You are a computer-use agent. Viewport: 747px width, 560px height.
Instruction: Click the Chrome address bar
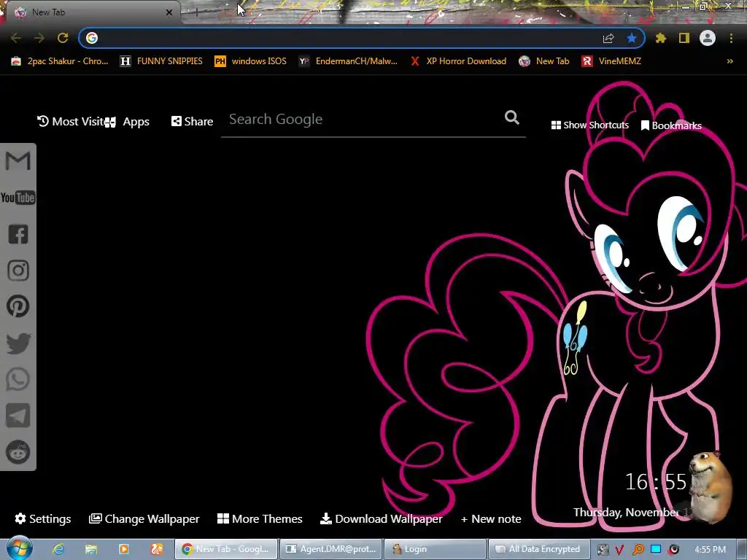click(348, 38)
